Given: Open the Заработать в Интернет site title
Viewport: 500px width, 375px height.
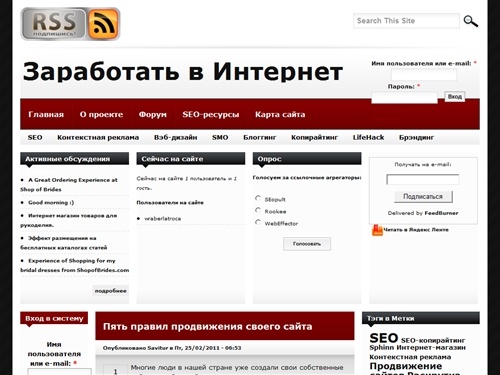Looking at the screenshot, I should click(183, 72).
